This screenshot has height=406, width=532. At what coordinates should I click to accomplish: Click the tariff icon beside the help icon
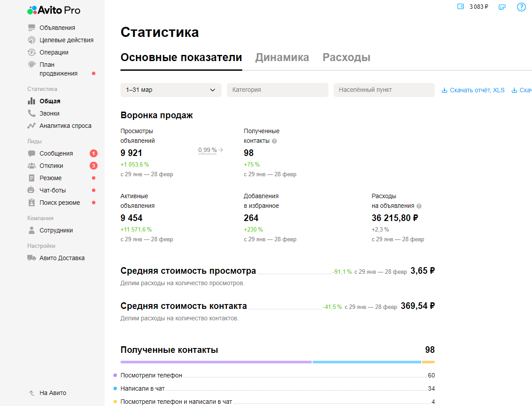pyautogui.click(x=502, y=7)
